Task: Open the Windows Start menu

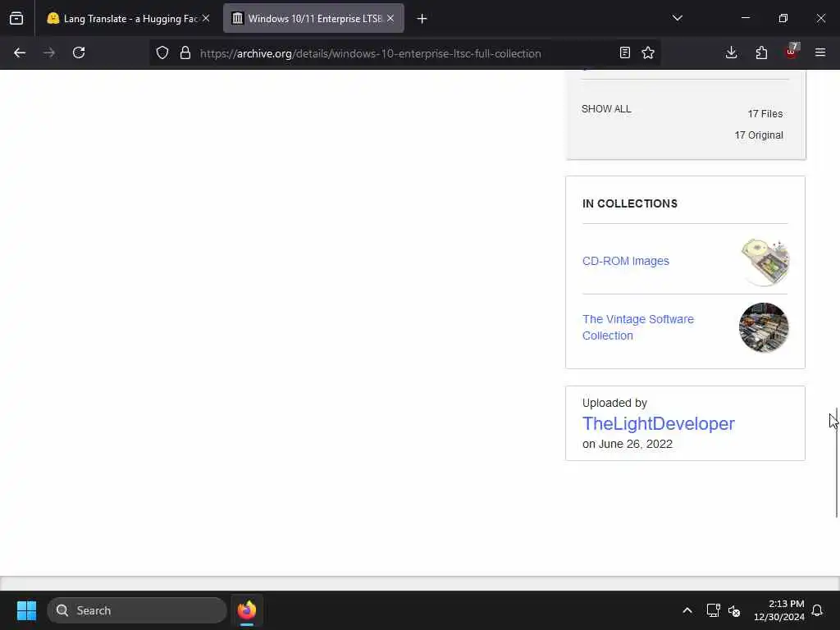Action: pyautogui.click(x=26, y=610)
